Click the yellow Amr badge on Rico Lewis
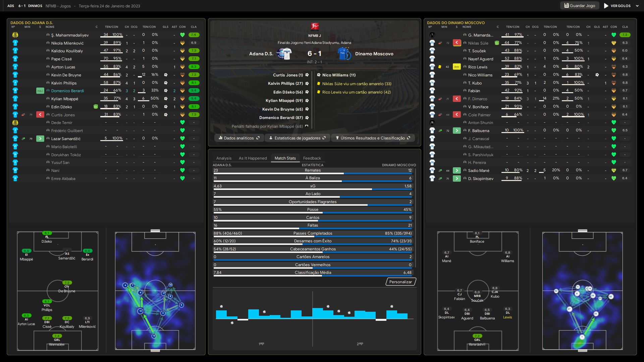 coord(457,67)
